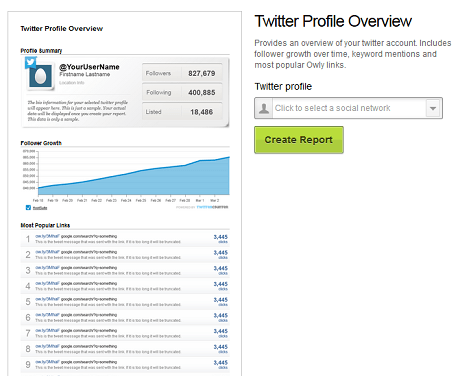Toggle the checkbox under the Follower Growth chart

click(x=28, y=208)
